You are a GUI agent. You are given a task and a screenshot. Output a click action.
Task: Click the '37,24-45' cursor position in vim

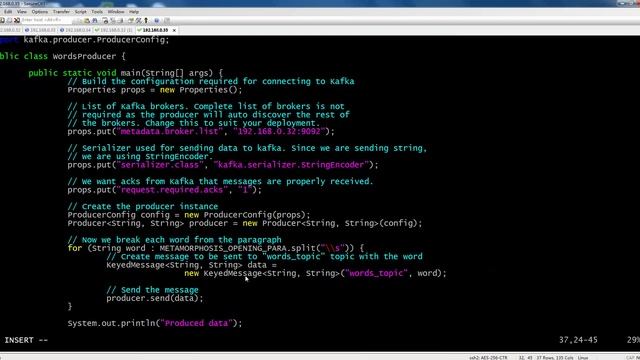pyautogui.click(x=578, y=340)
